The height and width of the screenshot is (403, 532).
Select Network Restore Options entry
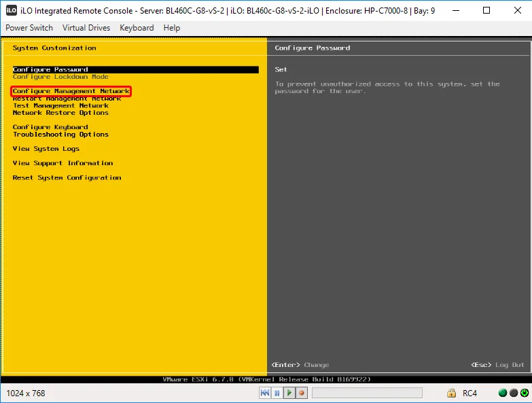[x=60, y=113]
